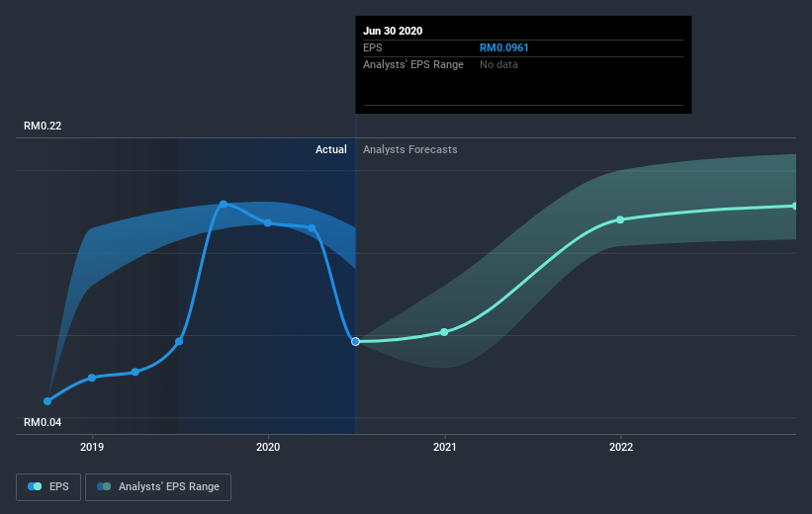Viewport: 812px width, 514px height.
Task: Click the 2019 x-axis label
Action: click(x=92, y=447)
